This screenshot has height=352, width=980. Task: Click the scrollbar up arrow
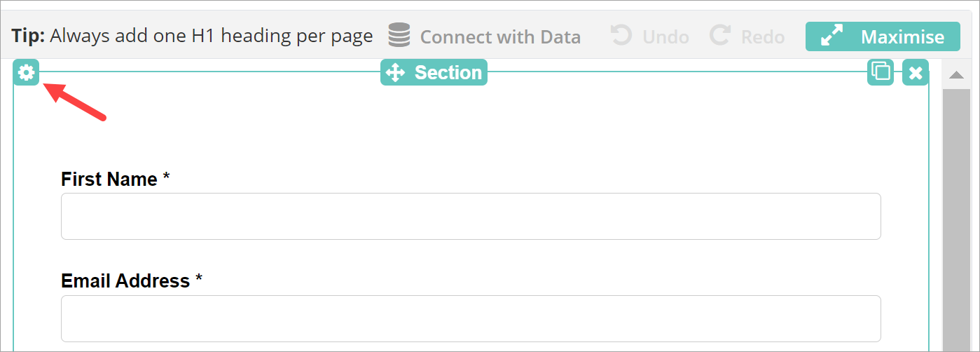pos(956,74)
